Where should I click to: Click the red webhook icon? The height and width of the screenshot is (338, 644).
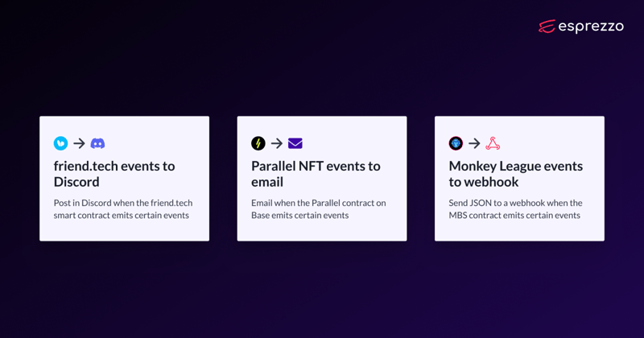point(493,143)
